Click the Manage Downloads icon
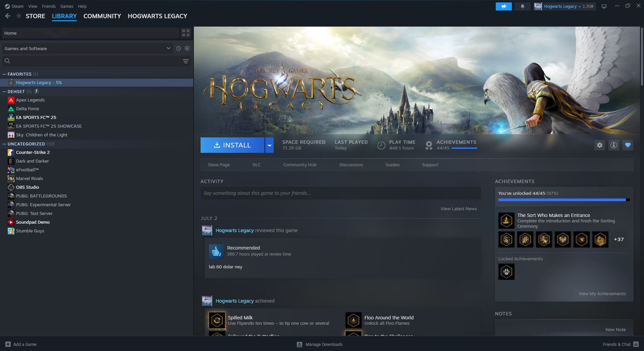The width and height of the screenshot is (644, 351). [299, 344]
